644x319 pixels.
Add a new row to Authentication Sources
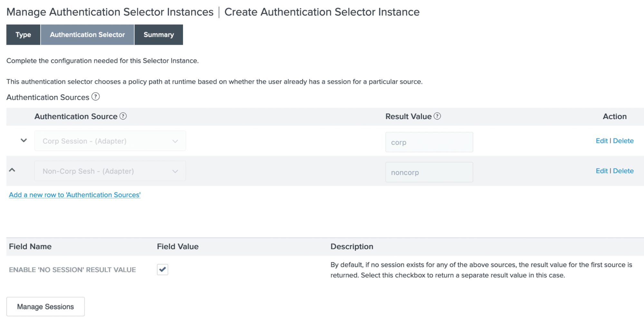coord(75,195)
